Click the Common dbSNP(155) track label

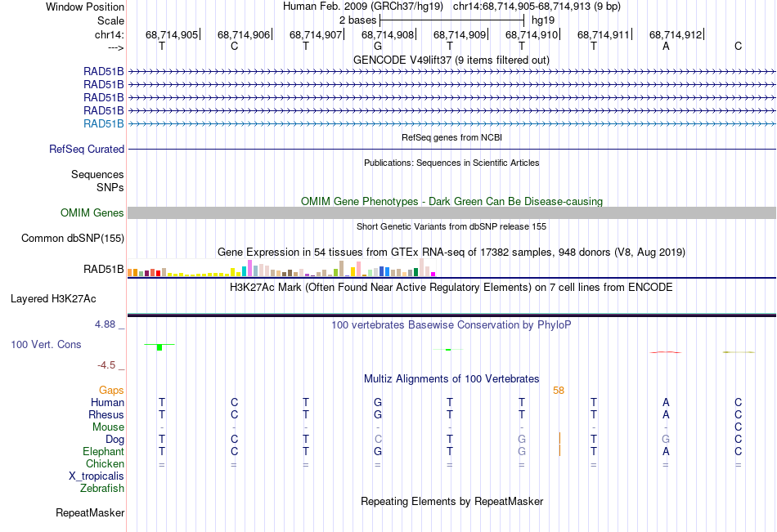point(73,239)
